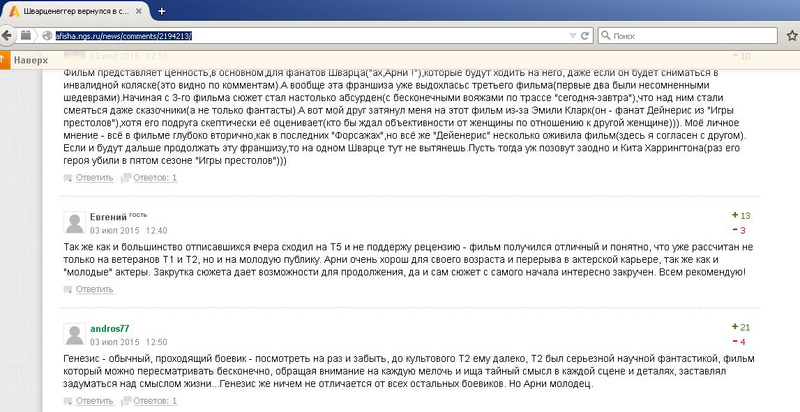Bookmark the page with star icon

[x=791, y=36]
